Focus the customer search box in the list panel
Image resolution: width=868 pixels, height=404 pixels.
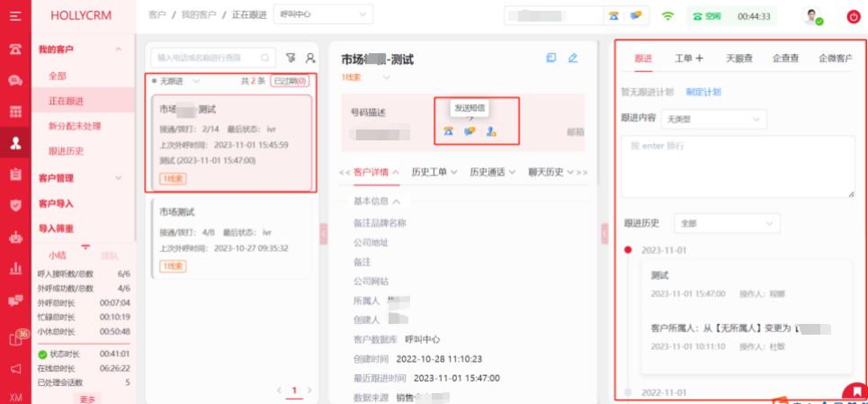pyautogui.click(x=213, y=57)
